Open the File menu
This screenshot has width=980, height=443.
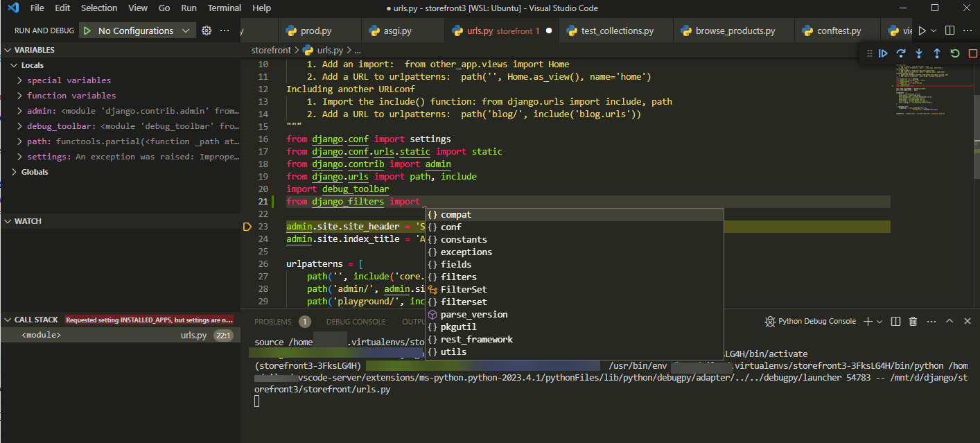[37, 8]
